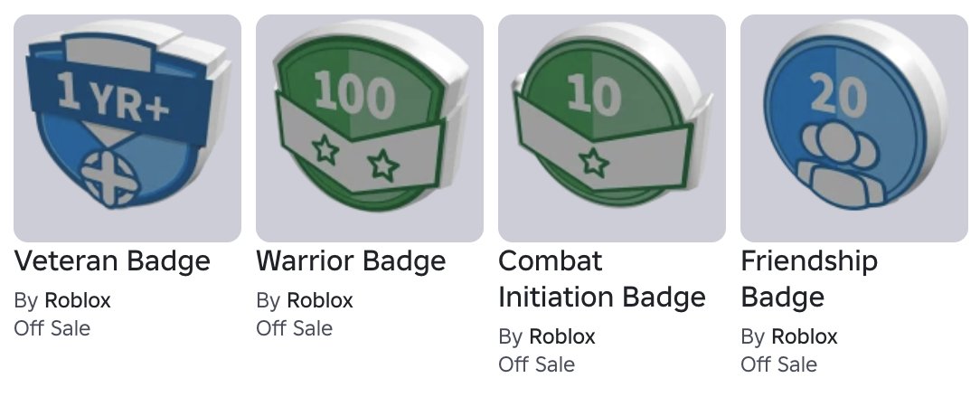
Task: Open the Veteran Badge thumbnail image
Action: coord(127,128)
